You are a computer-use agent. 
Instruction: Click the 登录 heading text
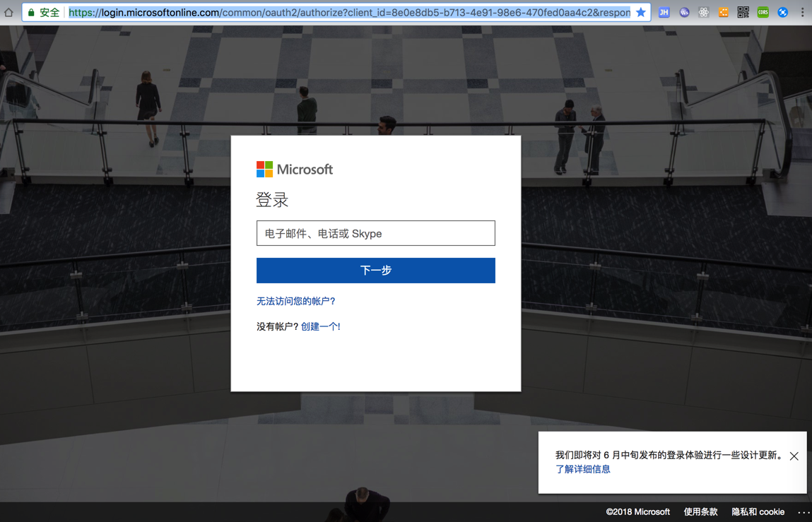[x=272, y=199]
